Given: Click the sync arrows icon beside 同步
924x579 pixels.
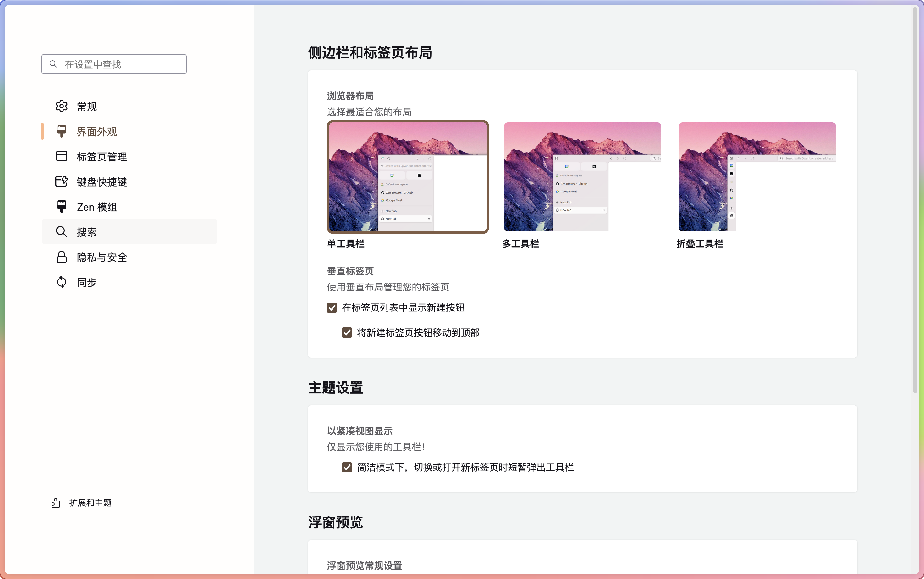Looking at the screenshot, I should pos(61,282).
